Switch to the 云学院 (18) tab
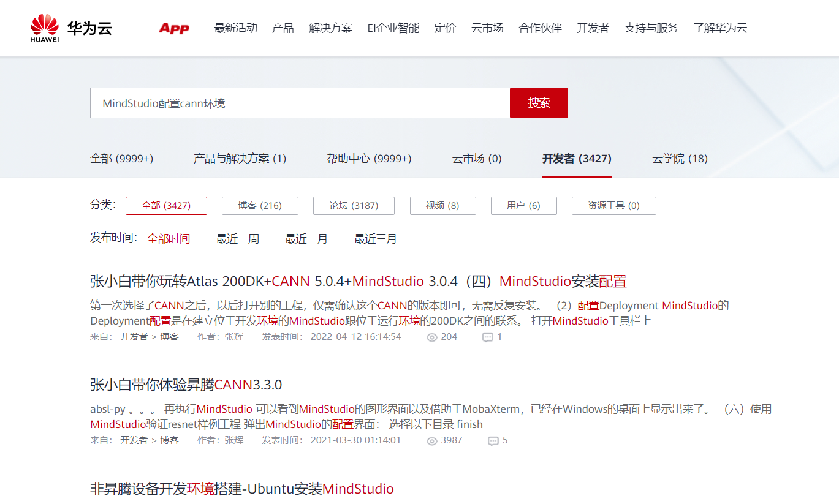This screenshot has width=839, height=504. click(x=680, y=159)
